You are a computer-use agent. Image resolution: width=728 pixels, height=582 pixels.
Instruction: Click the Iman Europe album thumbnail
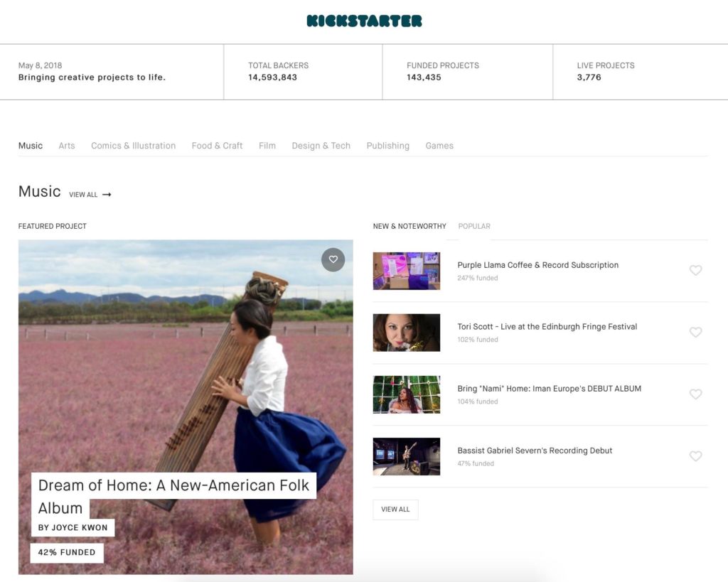click(406, 394)
